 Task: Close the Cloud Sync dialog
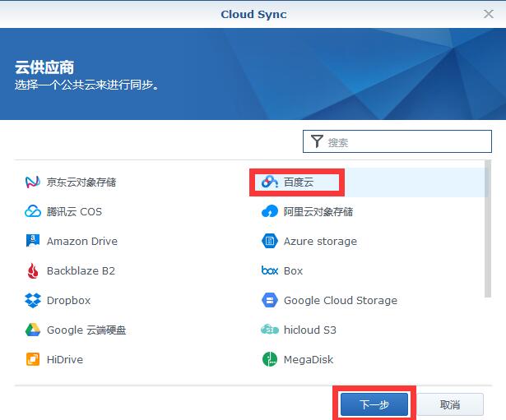(x=489, y=14)
